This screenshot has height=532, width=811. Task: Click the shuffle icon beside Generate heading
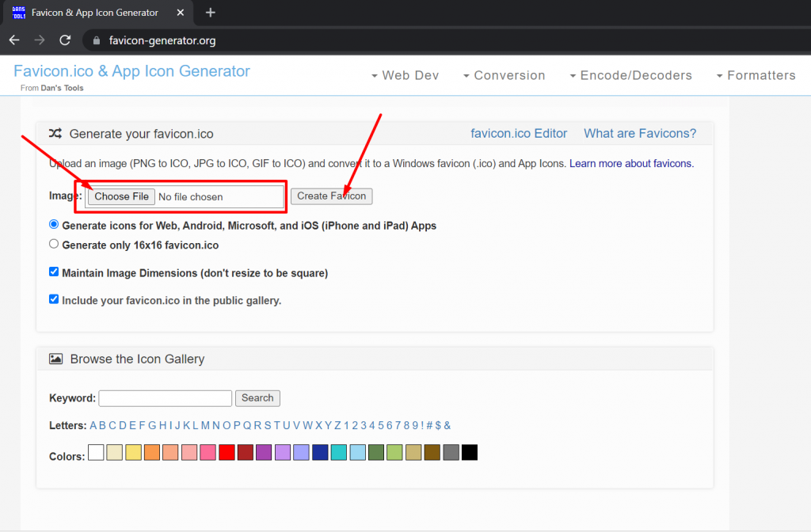pos(55,134)
